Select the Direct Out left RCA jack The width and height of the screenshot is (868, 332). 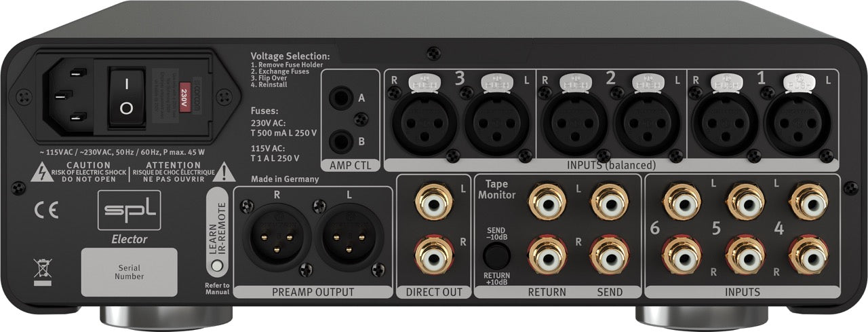tap(433, 202)
